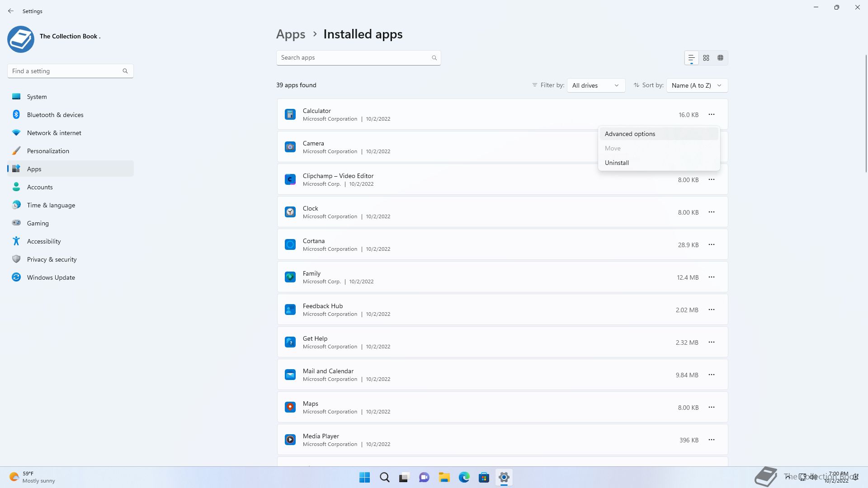Open more options for Cortana
This screenshot has width=868, height=488.
click(x=711, y=244)
